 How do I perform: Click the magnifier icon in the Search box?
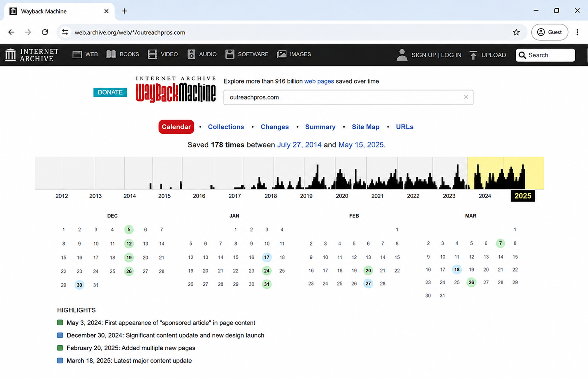[522, 55]
